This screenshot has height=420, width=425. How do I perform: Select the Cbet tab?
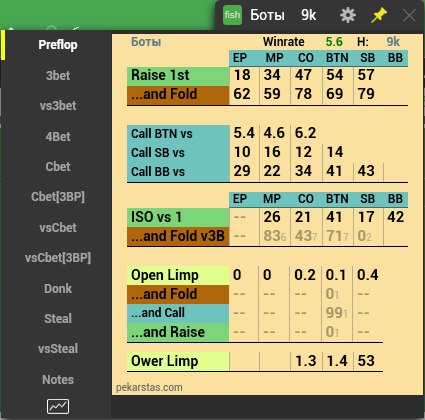tap(58, 166)
